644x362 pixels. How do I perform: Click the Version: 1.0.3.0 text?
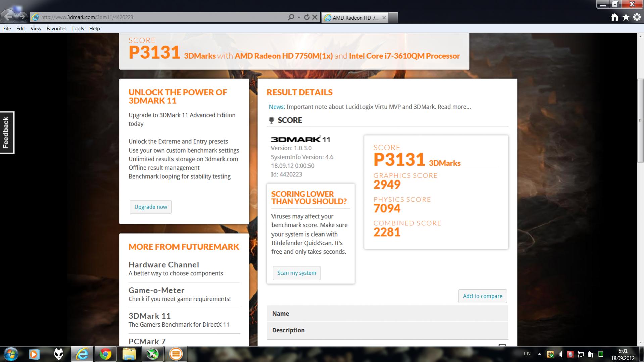pos(291,148)
